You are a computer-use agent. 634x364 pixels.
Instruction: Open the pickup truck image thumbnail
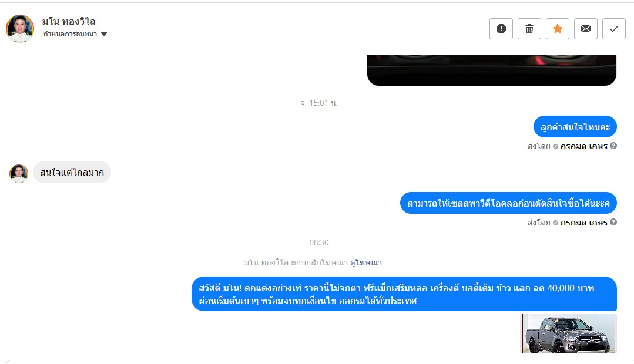568,333
